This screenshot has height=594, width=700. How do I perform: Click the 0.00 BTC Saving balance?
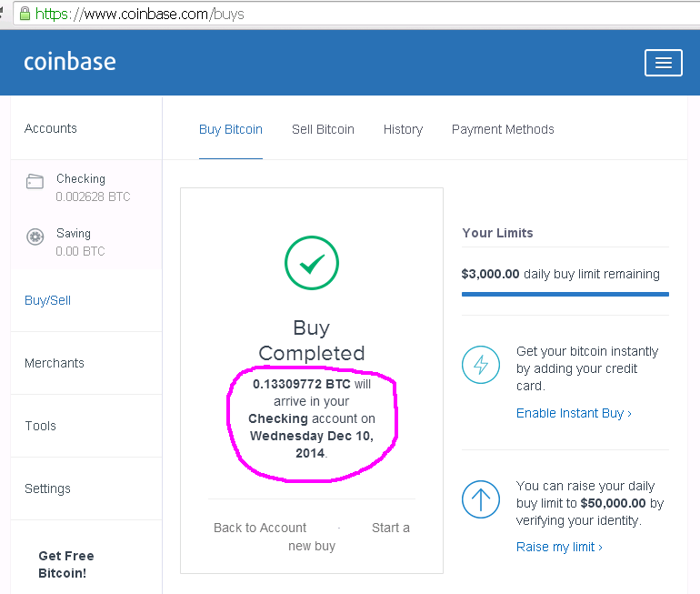(x=80, y=251)
